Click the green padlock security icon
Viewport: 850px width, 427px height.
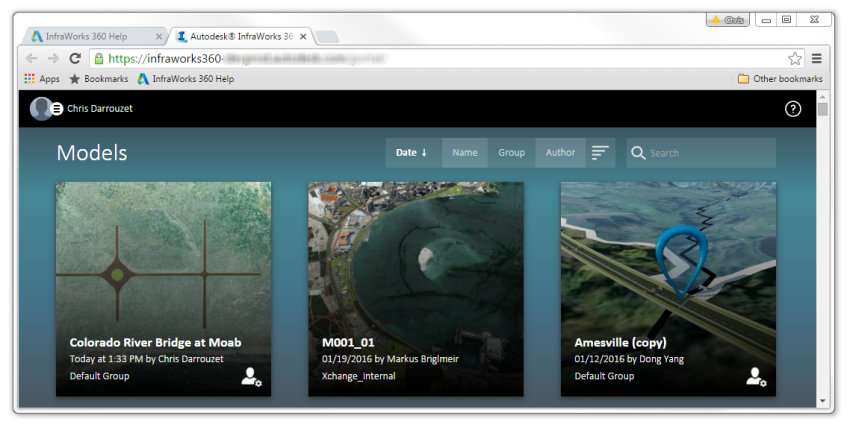99,58
